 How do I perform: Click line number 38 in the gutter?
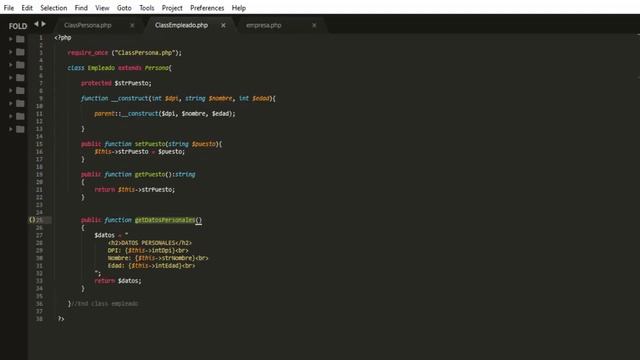click(39, 319)
